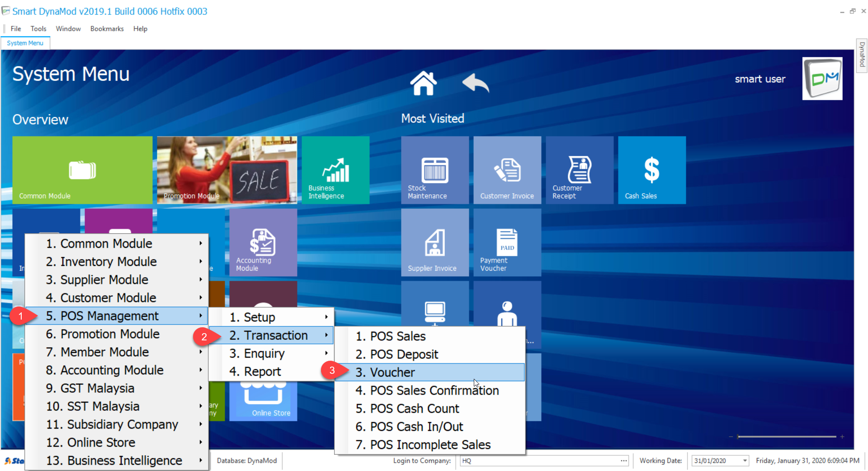The width and height of the screenshot is (868, 471).
Task: Choose 4. POS Sales Confirmation
Action: pos(430,390)
